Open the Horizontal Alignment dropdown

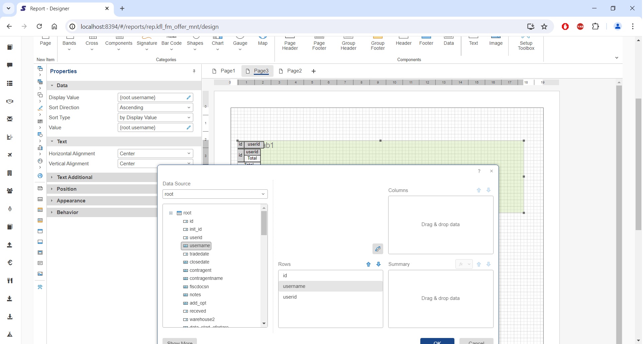coord(155,154)
